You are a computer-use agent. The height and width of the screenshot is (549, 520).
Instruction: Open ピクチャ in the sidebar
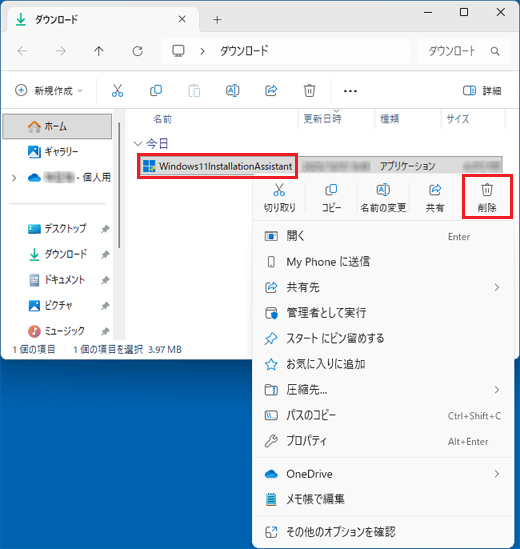tap(50, 305)
